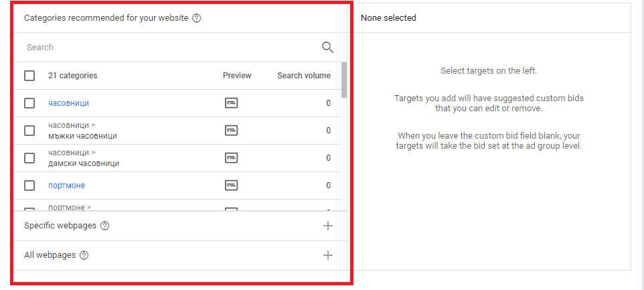Click the category list scrollbar
The width and height of the screenshot is (644, 290).
coord(344,80)
